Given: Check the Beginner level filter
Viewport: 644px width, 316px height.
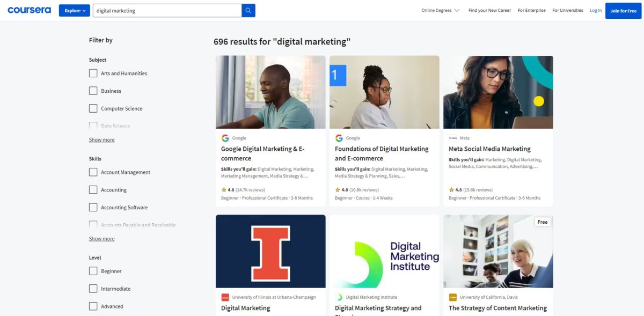Looking at the screenshot, I should click(x=92, y=271).
